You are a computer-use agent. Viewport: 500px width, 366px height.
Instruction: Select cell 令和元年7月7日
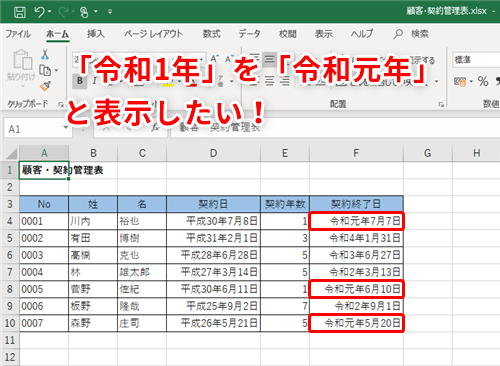click(356, 221)
